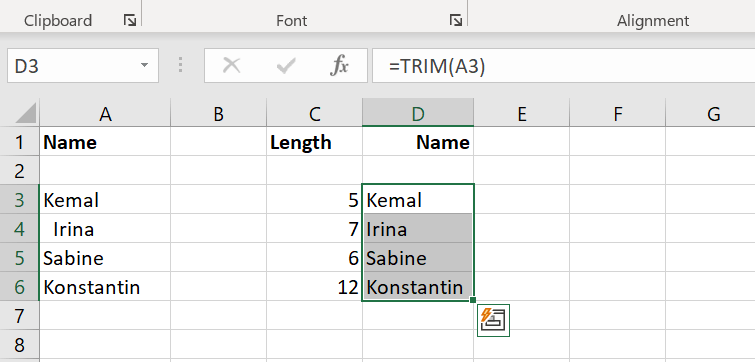
Task: Click the Clipboard group label
Action: pyautogui.click(x=58, y=21)
